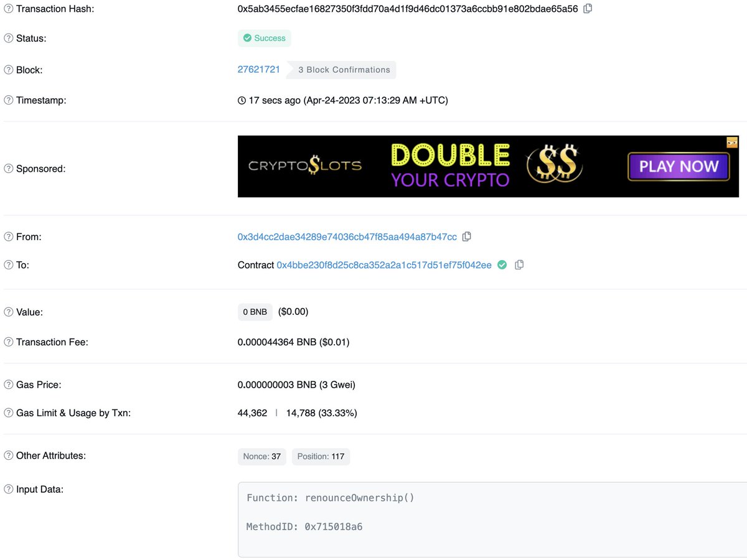Click help icon next to Timestamp
747x560 pixels.
click(x=9, y=100)
